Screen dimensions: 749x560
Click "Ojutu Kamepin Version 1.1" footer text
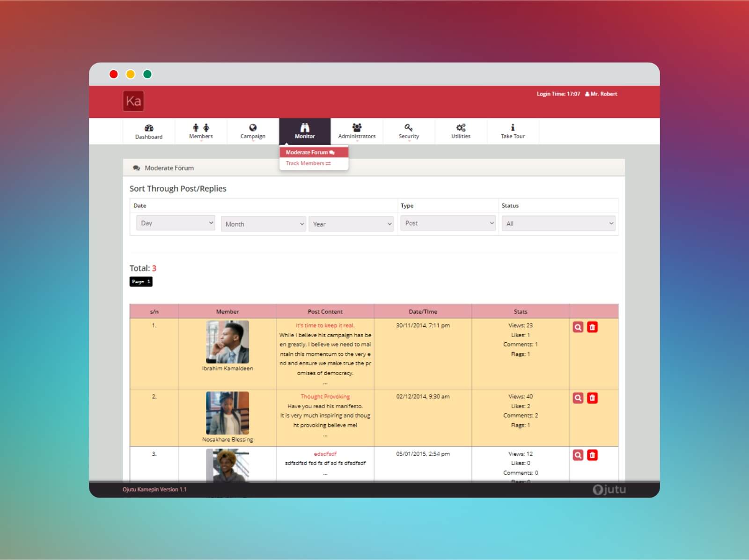tap(154, 489)
